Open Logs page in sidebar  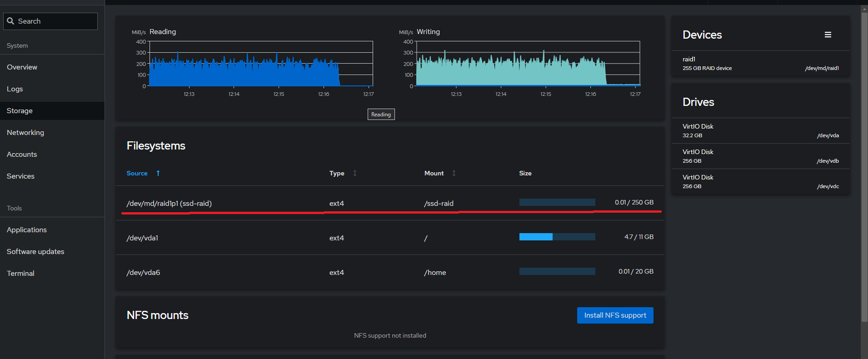pos(52,89)
